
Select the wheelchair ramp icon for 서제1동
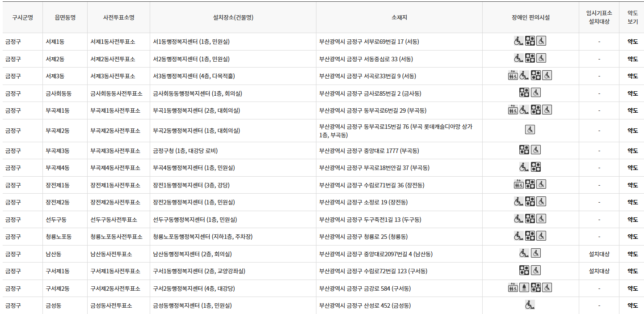coord(518,41)
